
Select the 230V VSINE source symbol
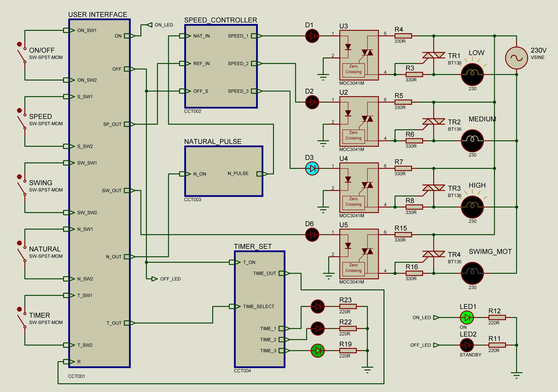(x=516, y=58)
